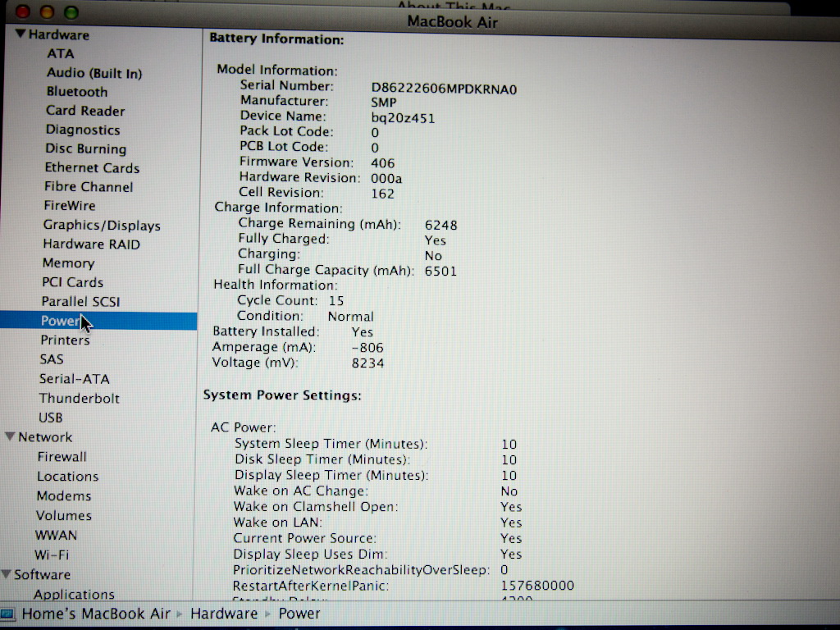The height and width of the screenshot is (630, 840).
Task: Collapse the Hardware disclosure triangle
Action: pos(21,34)
